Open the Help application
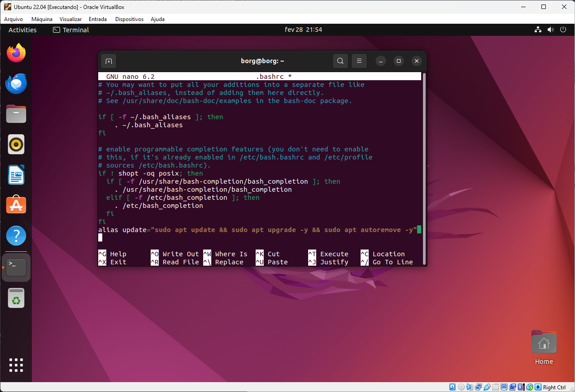Viewport: 575px width, 392px height. tap(16, 236)
